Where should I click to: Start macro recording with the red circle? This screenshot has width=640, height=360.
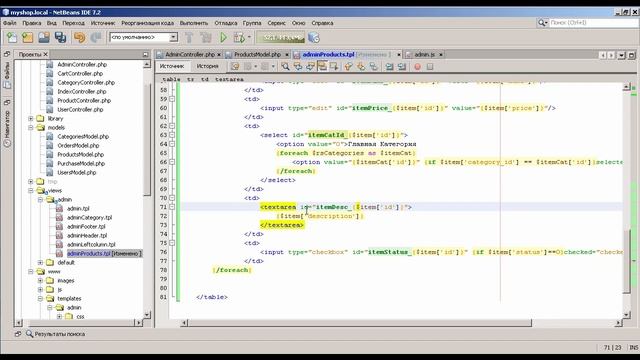pyautogui.click(x=418, y=66)
